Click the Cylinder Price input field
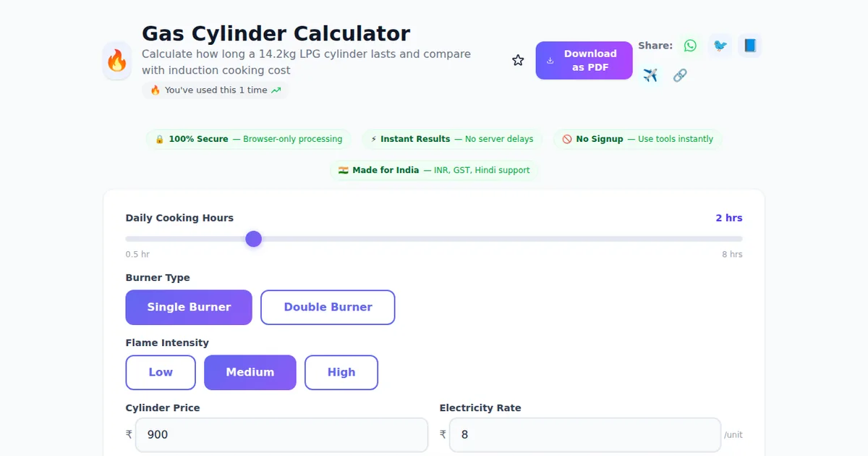The width and height of the screenshot is (868, 456). pyautogui.click(x=281, y=435)
